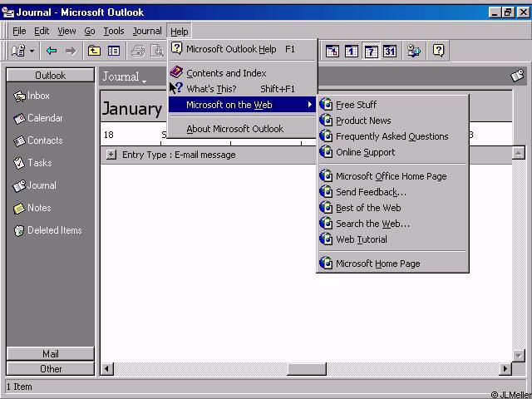Choose Contents and Index
The height and width of the screenshot is (399, 532).
242,73
